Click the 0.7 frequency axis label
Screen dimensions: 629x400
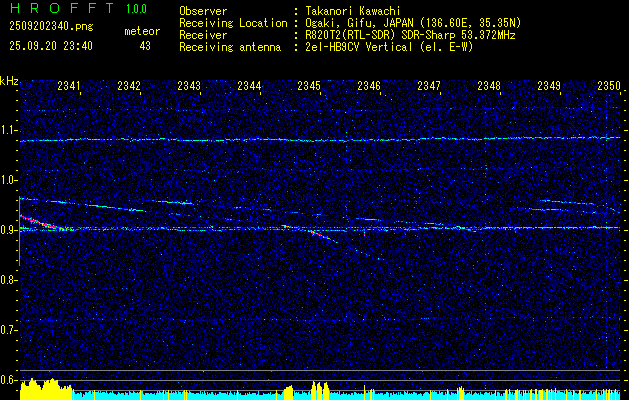(x=9, y=329)
